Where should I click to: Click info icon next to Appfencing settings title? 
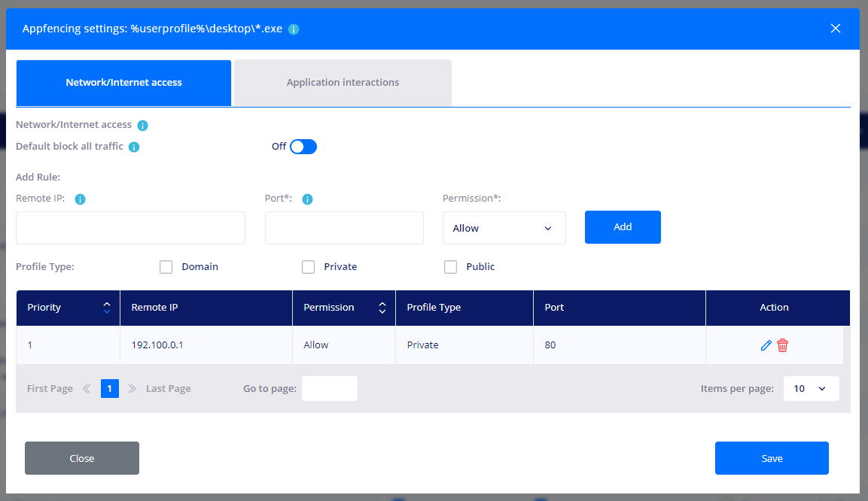[294, 29]
